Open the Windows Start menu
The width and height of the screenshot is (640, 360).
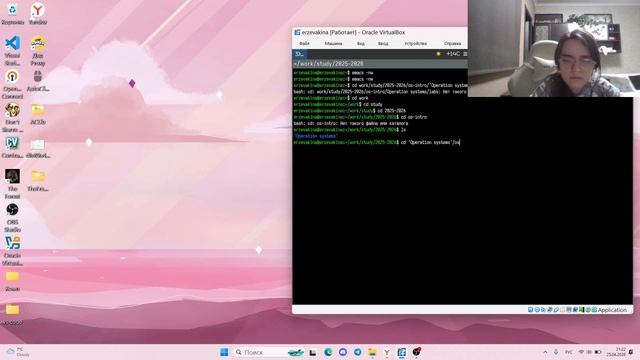[x=224, y=352]
